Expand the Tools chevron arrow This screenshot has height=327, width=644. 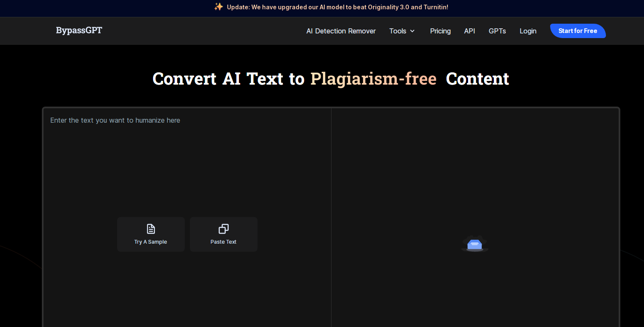[412, 31]
